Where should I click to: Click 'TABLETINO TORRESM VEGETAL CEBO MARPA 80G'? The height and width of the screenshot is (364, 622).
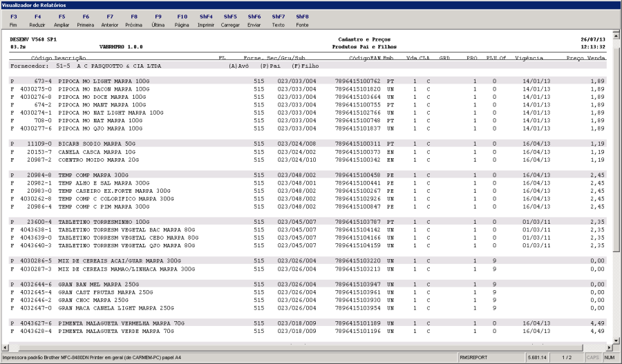(128, 238)
